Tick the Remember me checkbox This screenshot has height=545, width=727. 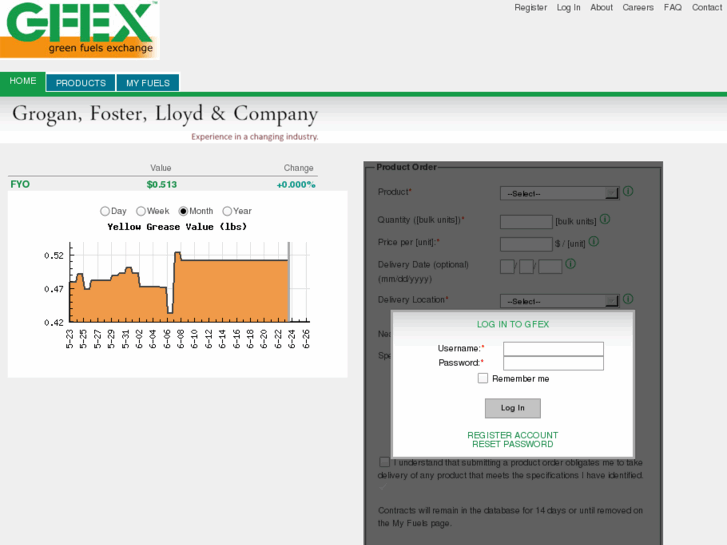(483, 378)
